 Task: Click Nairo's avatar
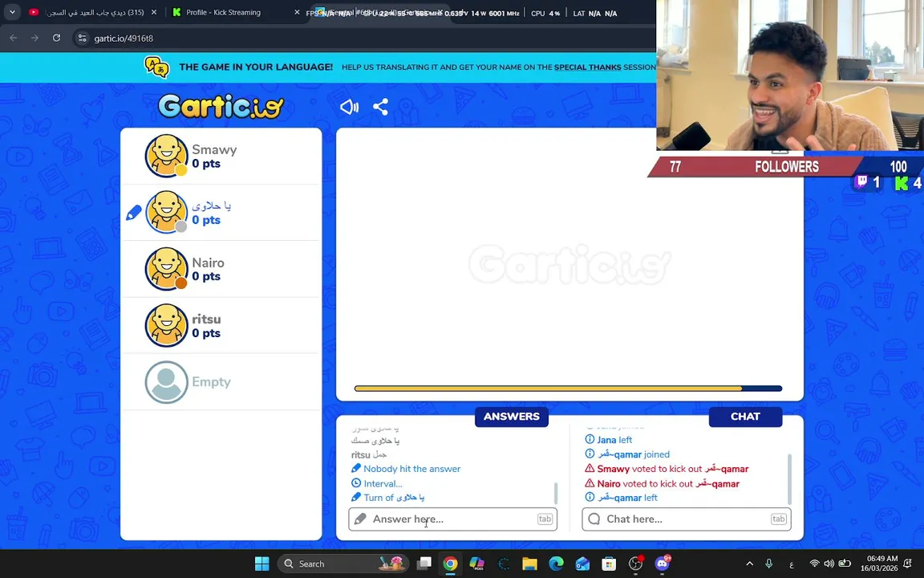166,269
